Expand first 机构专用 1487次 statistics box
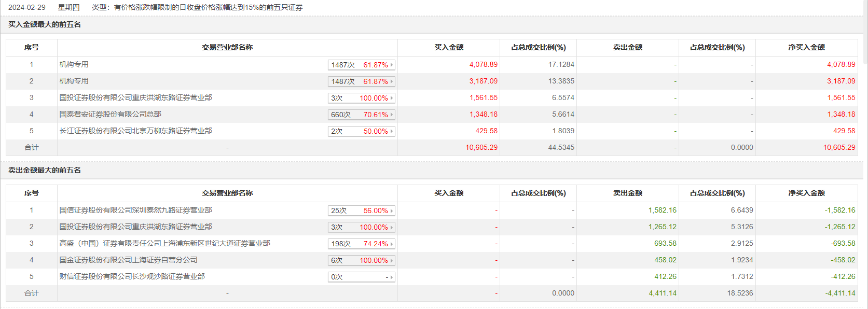Screen dimensions: 868x309 click(362, 65)
